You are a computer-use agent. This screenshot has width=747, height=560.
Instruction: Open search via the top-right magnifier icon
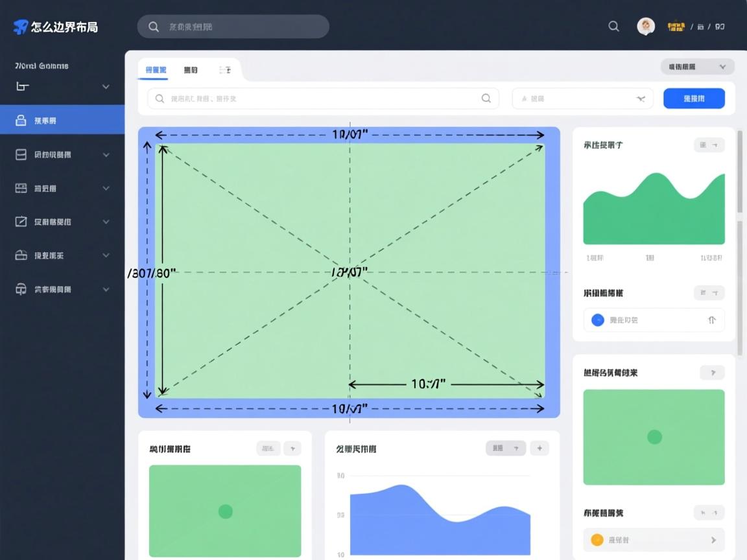pyautogui.click(x=613, y=27)
